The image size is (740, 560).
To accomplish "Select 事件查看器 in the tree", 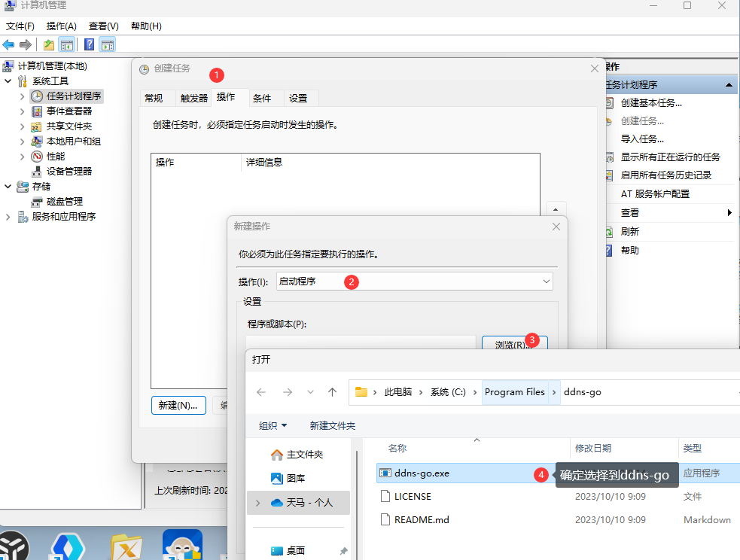I will coord(69,111).
